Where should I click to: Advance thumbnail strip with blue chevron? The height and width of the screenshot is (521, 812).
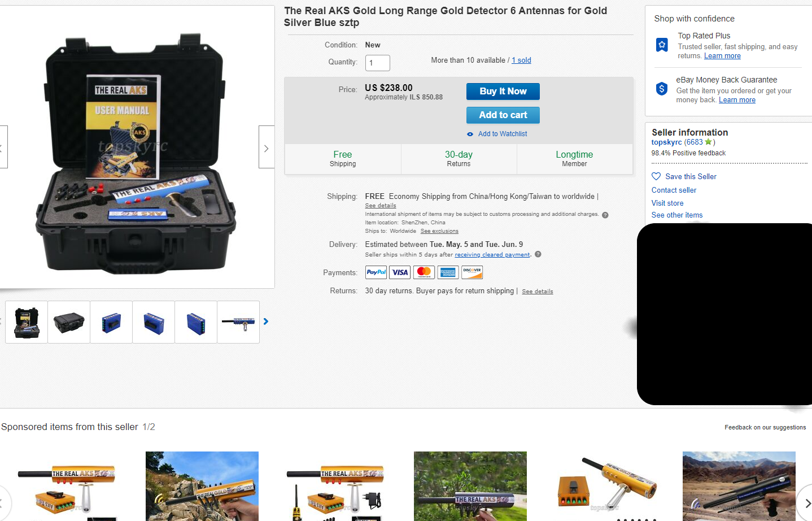[266, 322]
